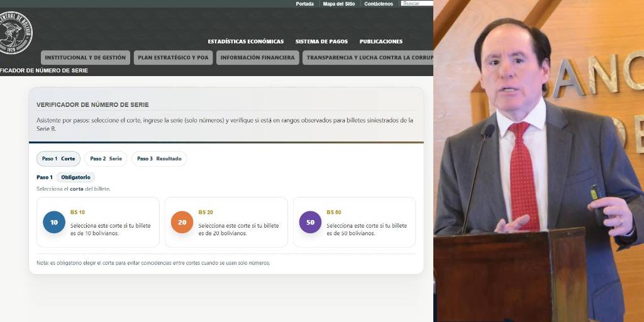This screenshot has height=322, width=644.
Task: Click the Banco Central de Bolivia logo
Action: (x=14, y=34)
